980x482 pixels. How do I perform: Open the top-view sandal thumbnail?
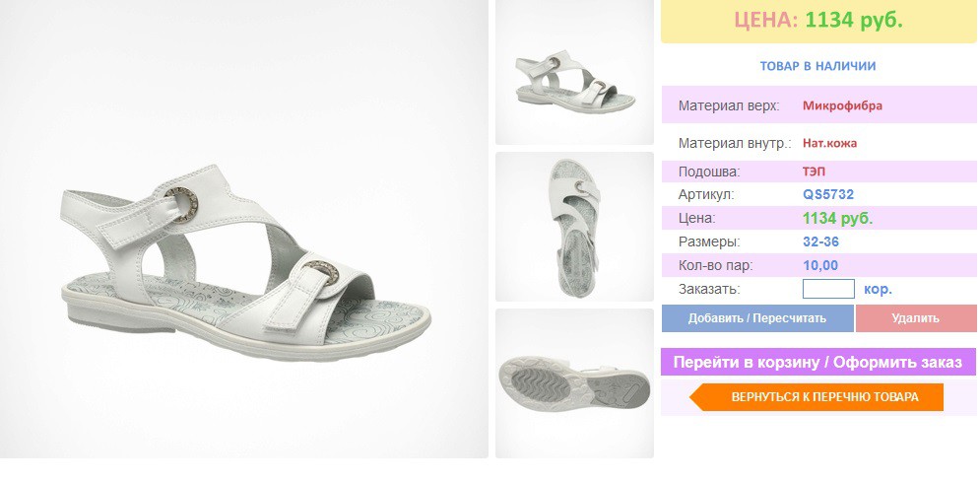pos(574,227)
